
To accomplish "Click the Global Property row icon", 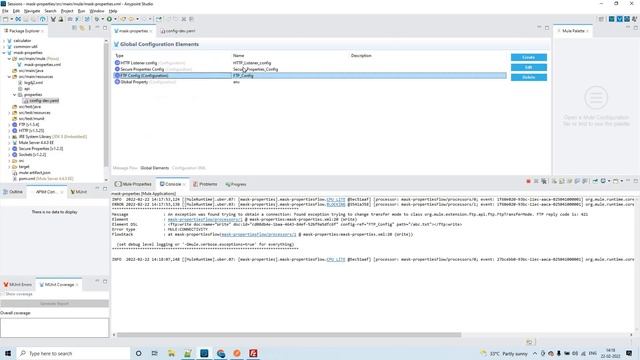I will point(117,82).
